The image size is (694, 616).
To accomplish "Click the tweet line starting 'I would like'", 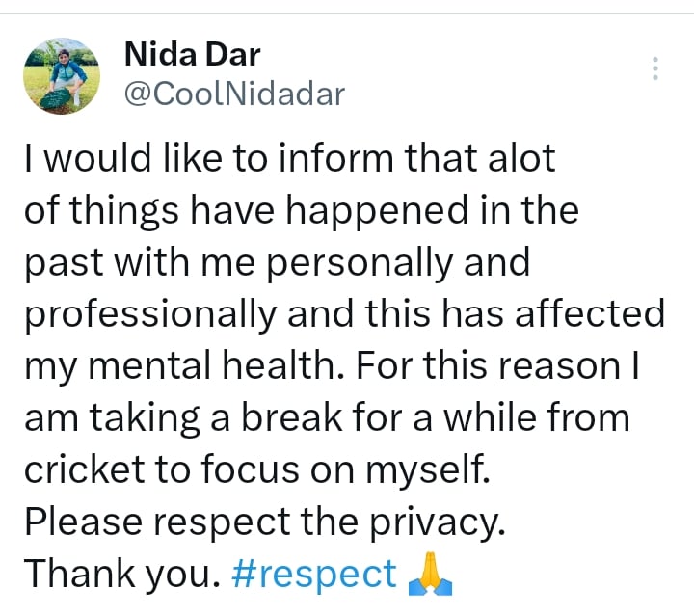I will [290, 158].
